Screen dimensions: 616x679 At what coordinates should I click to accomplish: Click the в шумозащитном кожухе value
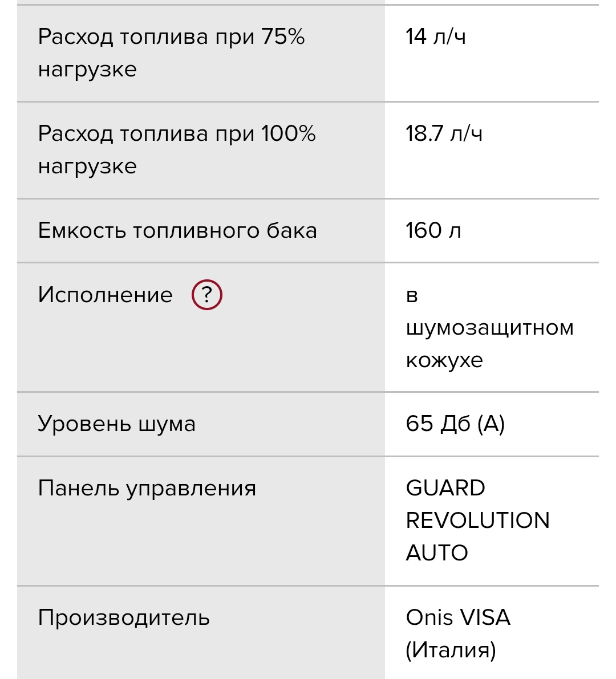point(489,327)
